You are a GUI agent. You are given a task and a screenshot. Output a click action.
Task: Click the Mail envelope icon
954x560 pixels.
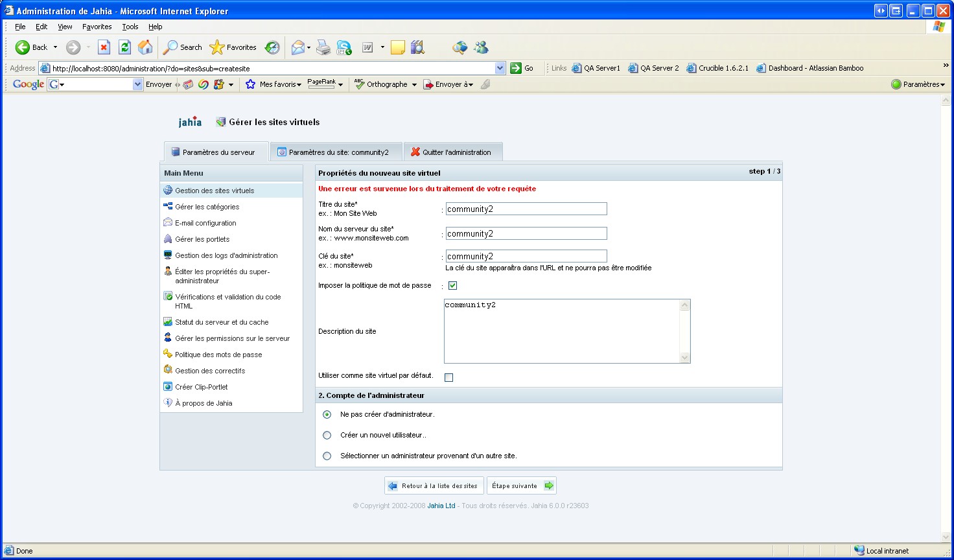pyautogui.click(x=297, y=47)
